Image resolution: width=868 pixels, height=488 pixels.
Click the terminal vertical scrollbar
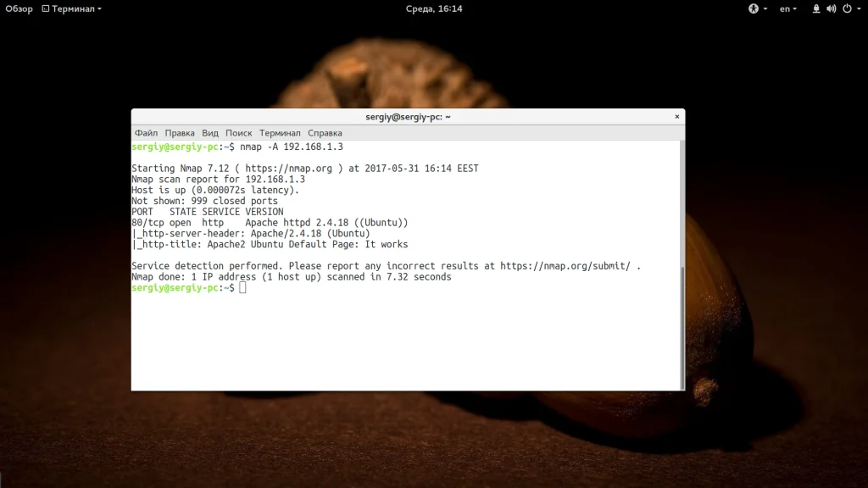pos(682,328)
